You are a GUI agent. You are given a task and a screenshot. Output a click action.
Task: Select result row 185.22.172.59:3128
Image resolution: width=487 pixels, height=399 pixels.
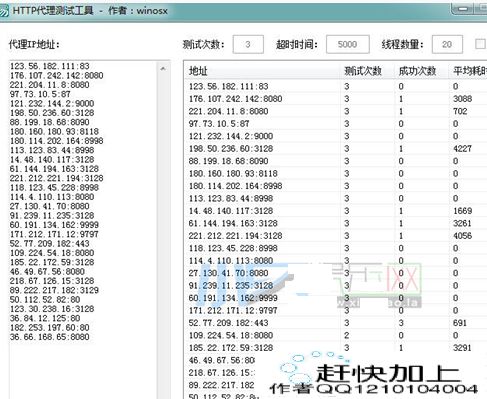(x=336, y=348)
